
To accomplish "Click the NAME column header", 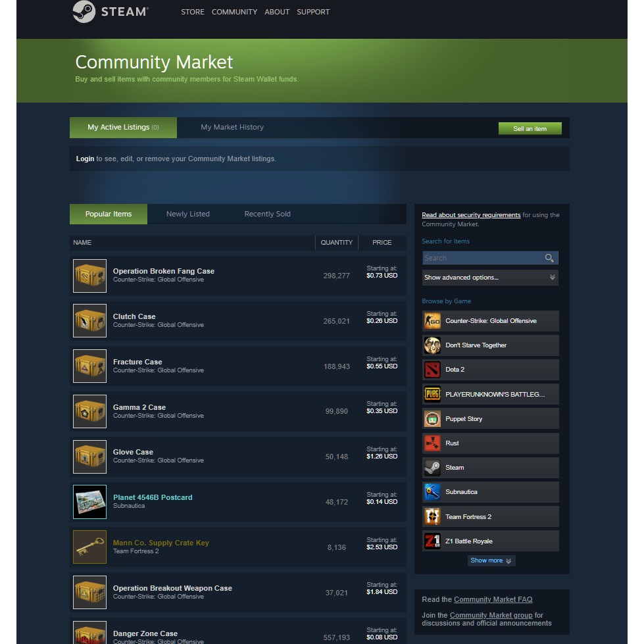I will click(x=82, y=243).
